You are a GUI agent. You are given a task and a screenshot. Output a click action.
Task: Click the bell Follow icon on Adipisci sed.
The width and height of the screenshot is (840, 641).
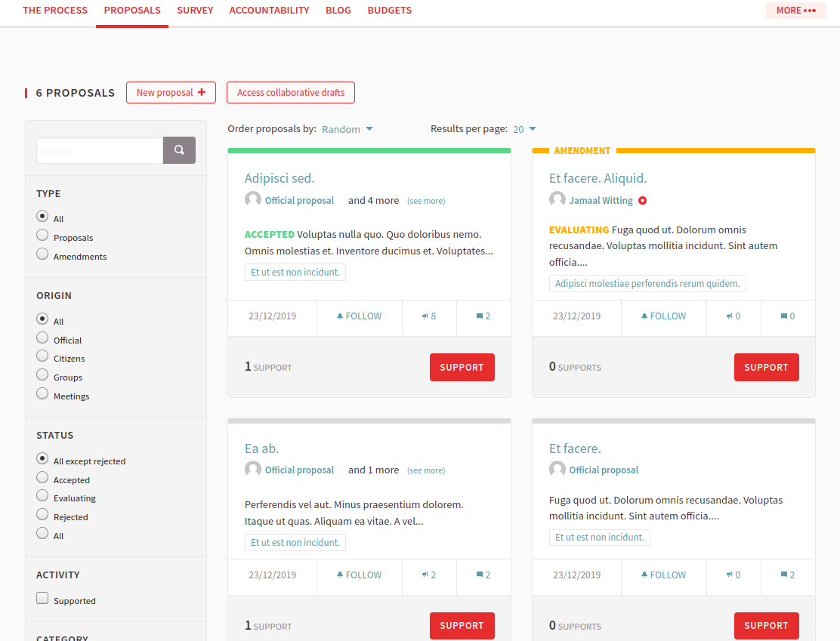340,316
